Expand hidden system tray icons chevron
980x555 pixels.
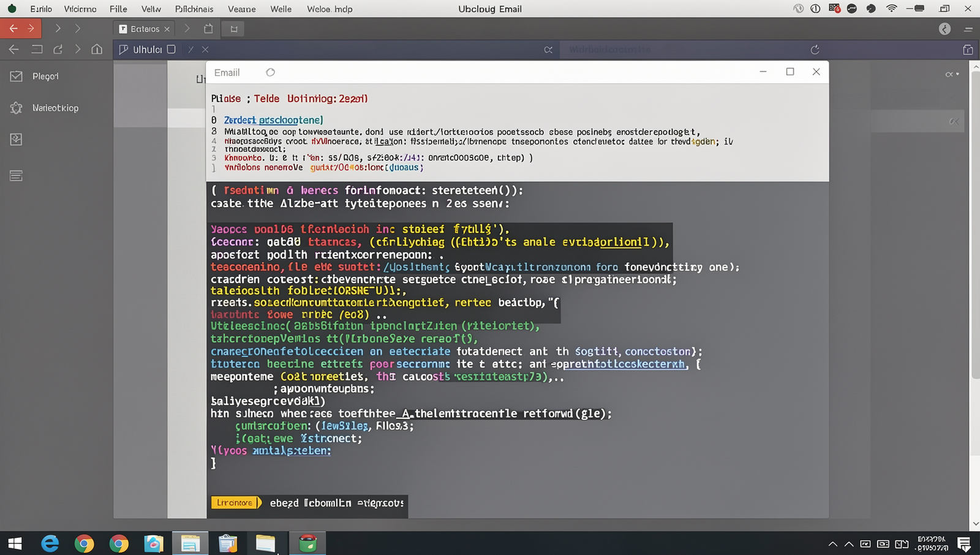click(833, 543)
